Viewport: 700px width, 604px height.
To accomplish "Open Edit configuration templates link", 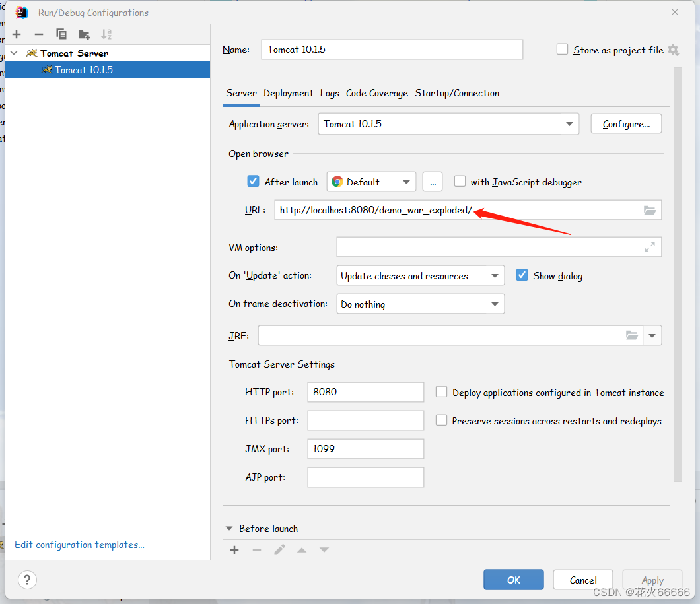I will pyautogui.click(x=79, y=545).
